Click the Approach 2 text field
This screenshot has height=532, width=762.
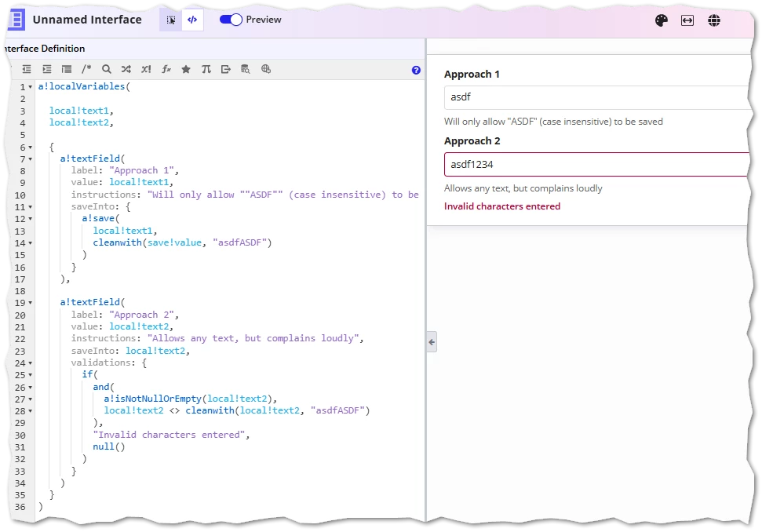(x=596, y=164)
